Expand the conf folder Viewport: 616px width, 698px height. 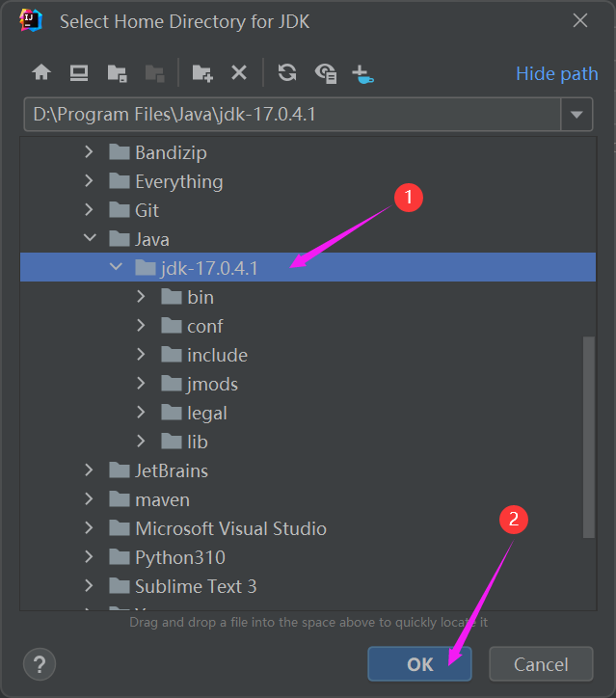[141, 326]
